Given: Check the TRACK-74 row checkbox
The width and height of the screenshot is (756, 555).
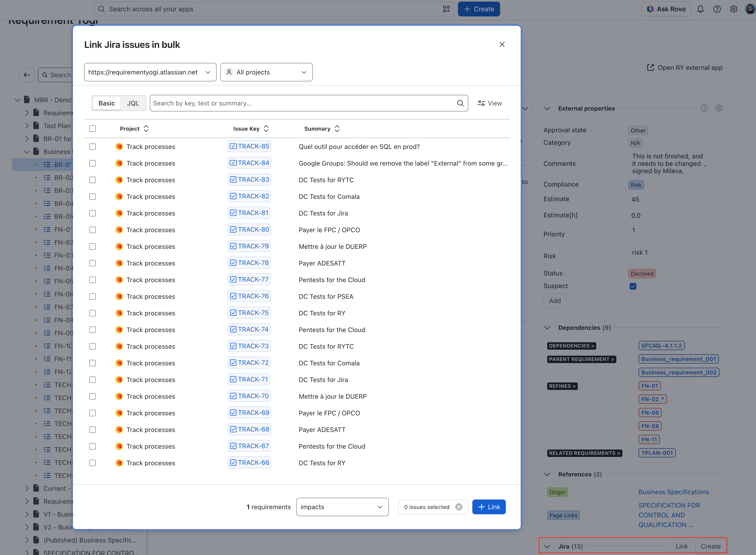Looking at the screenshot, I should [92, 330].
